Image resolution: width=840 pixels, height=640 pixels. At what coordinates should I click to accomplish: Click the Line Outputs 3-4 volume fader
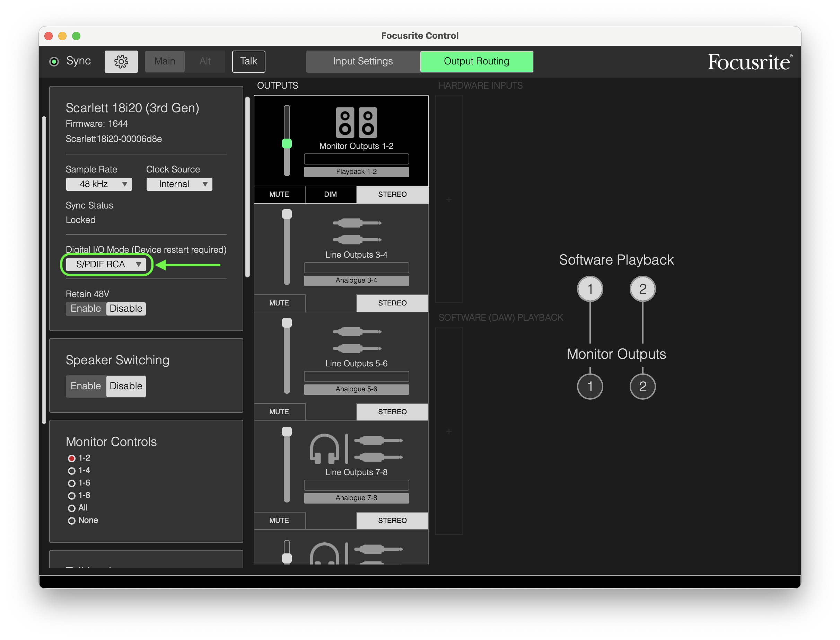(287, 214)
